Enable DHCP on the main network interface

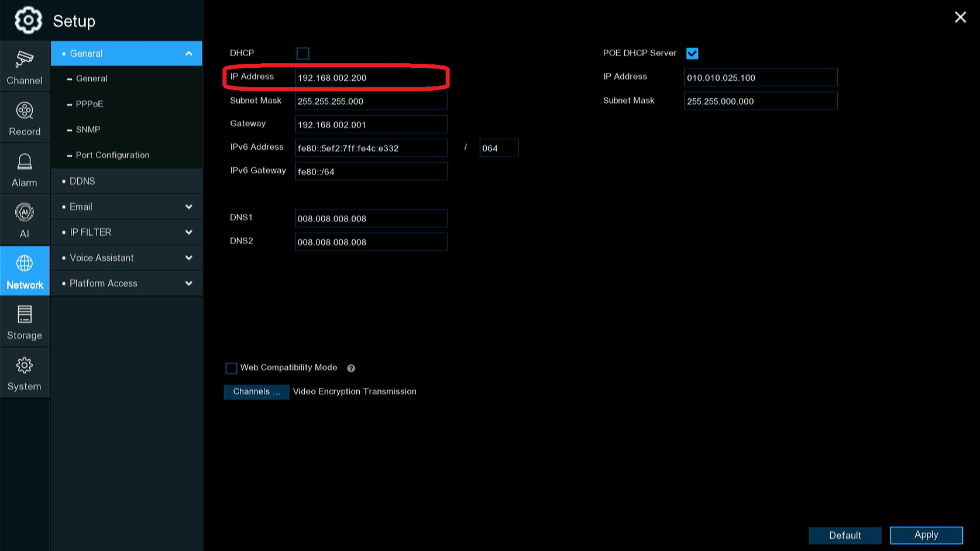coord(303,53)
